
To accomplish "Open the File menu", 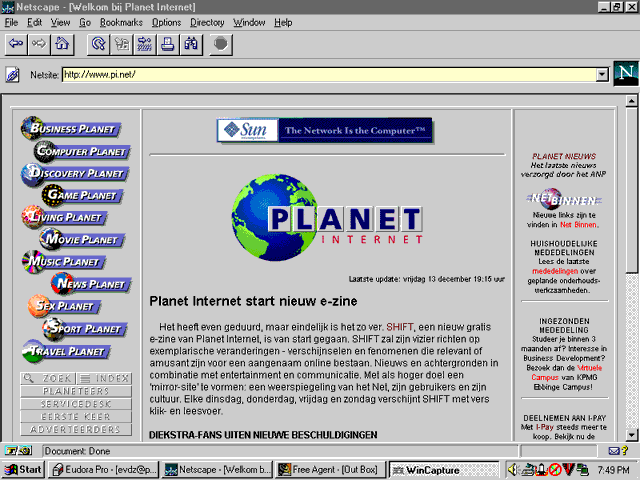I will coord(11,22).
